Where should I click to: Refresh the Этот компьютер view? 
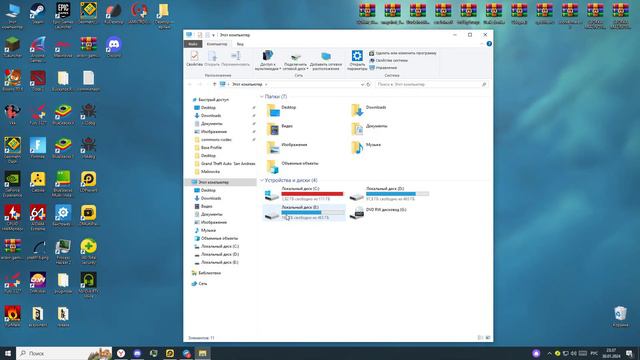pos(368,84)
